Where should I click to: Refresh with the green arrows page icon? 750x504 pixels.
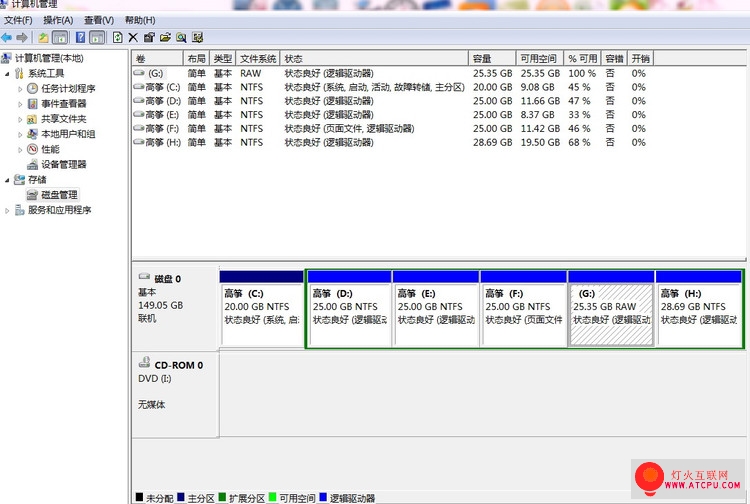(x=117, y=37)
